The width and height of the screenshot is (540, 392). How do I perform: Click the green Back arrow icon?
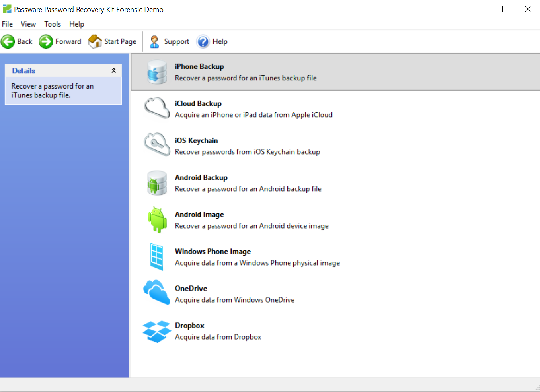tap(8, 41)
